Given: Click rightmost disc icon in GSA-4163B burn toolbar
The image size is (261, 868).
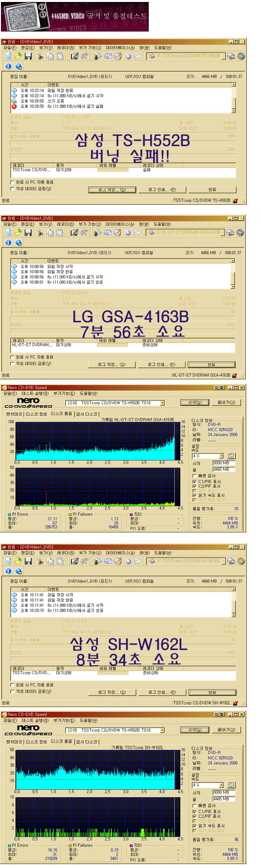Looking at the screenshot, I should click(241, 232).
